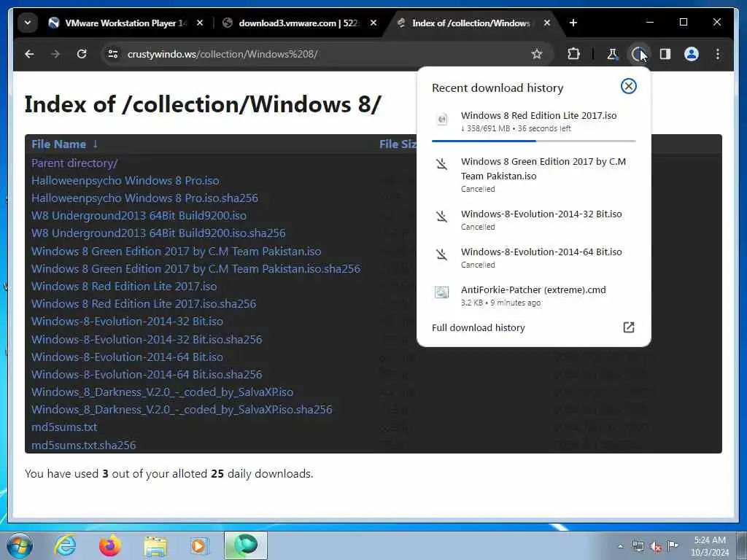Open the Windows Start button
The width and height of the screenshot is (747, 560).
[x=20, y=545]
